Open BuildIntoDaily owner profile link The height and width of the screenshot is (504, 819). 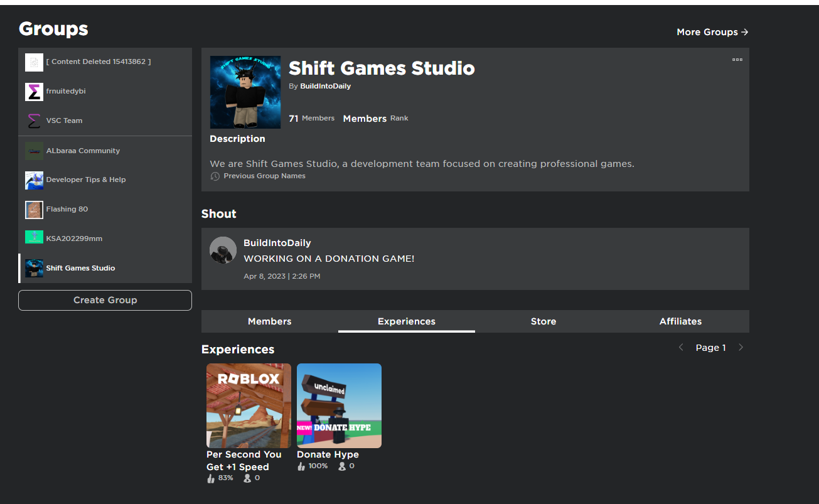[x=325, y=86]
